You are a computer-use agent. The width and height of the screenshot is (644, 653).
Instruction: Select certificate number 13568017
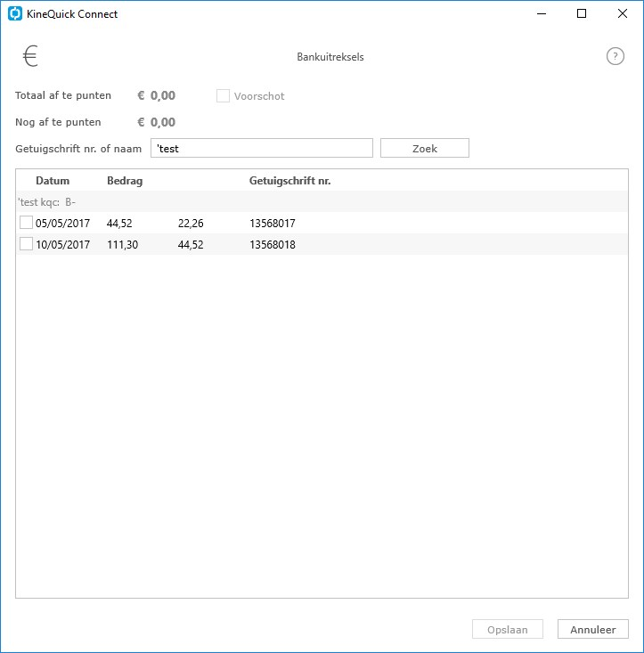click(273, 224)
